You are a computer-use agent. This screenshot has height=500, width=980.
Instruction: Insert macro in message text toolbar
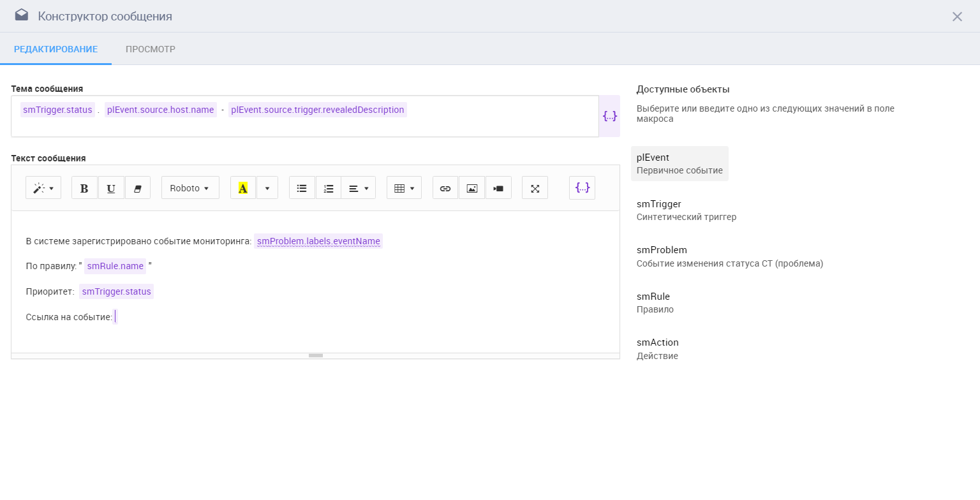582,188
